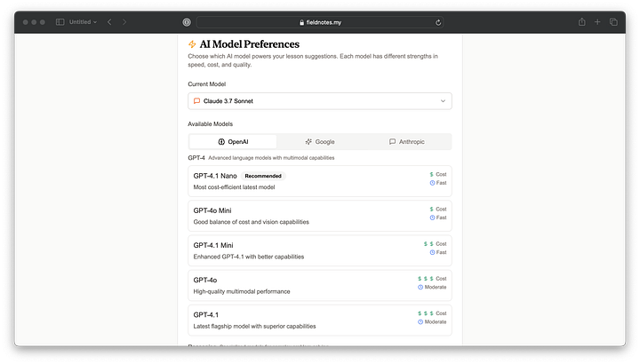This screenshot has height=364, width=640.
Task: Click 'Good balance of cost and vision capabilities' description
Action: [x=251, y=222]
